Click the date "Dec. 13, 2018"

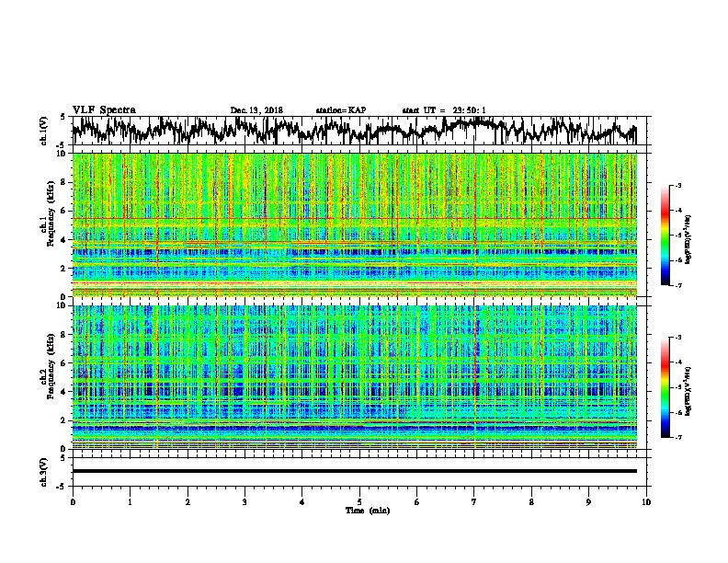(x=256, y=110)
